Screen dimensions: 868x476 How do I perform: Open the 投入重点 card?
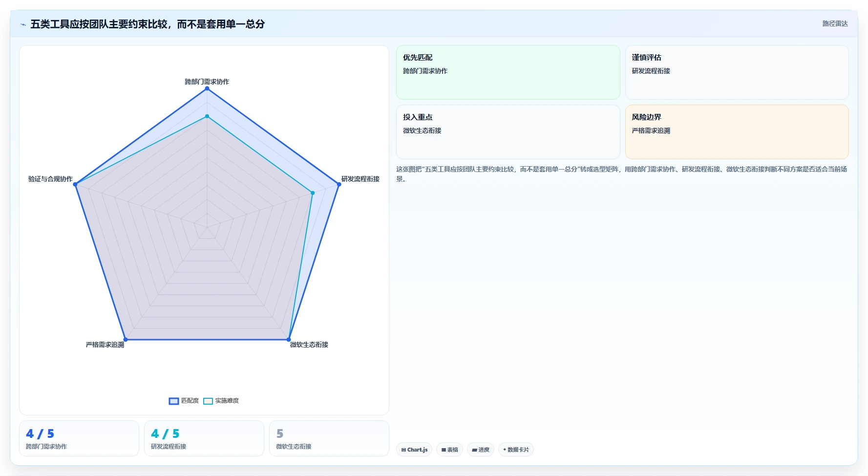tap(508, 132)
